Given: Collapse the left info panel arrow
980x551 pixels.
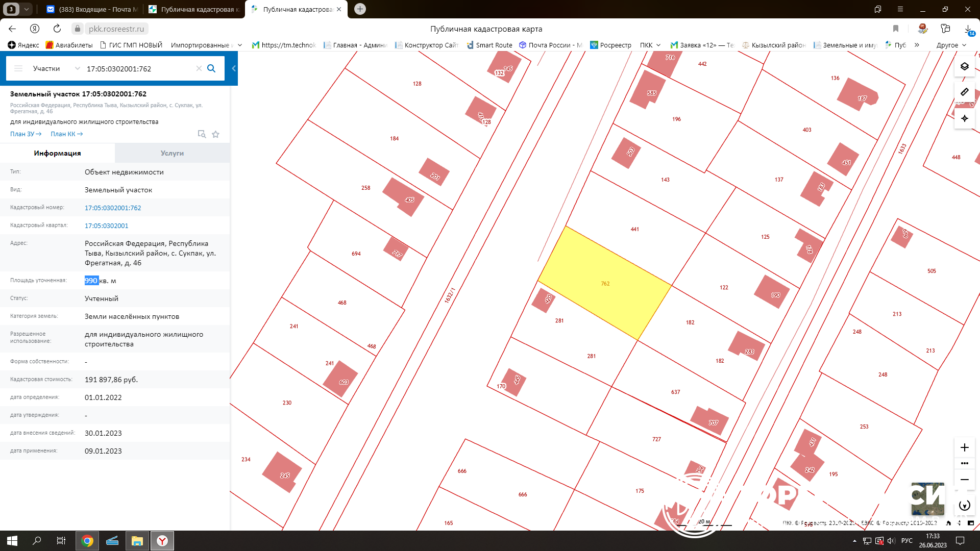Looking at the screenshot, I should (x=233, y=68).
